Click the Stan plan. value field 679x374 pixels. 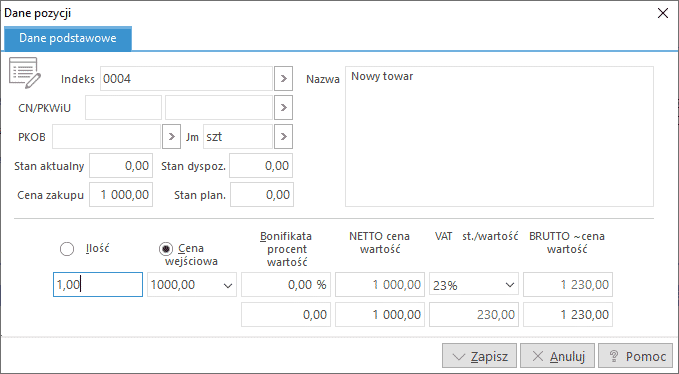click(x=262, y=194)
